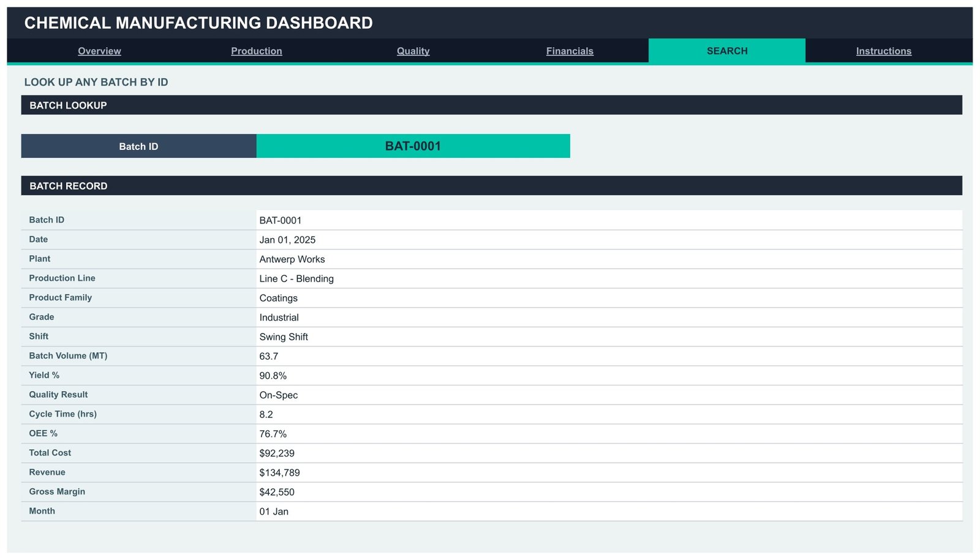Click the cycle time value 8.2
Viewport: 980px width, 560px height.
pyautogui.click(x=609, y=414)
